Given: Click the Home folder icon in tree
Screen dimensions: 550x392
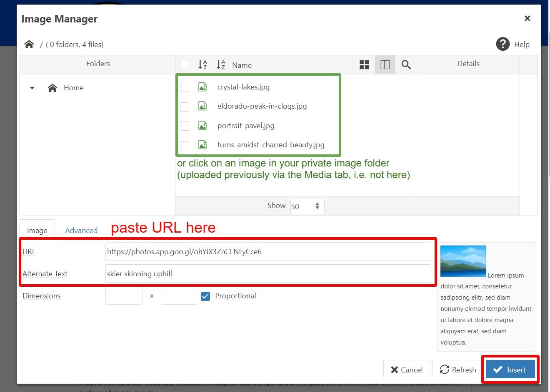Looking at the screenshot, I should pyautogui.click(x=52, y=88).
